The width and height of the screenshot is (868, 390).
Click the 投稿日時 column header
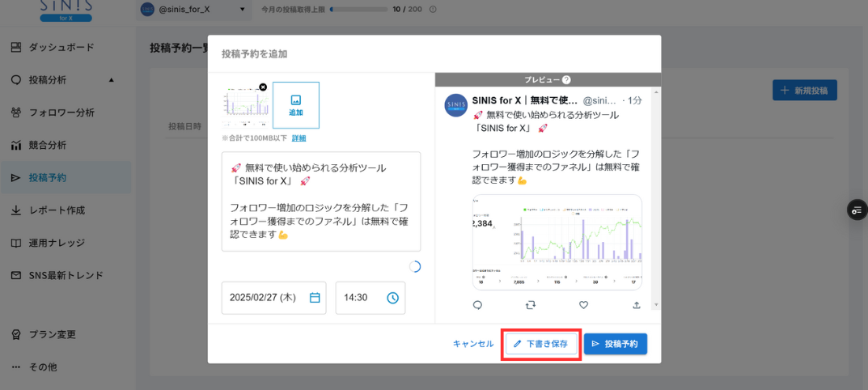point(185,127)
